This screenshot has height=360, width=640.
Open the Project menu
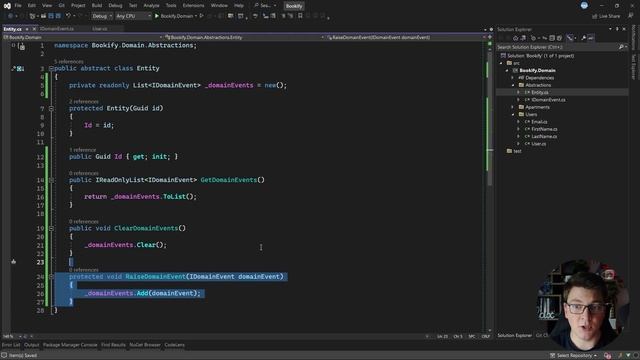point(78,6)
